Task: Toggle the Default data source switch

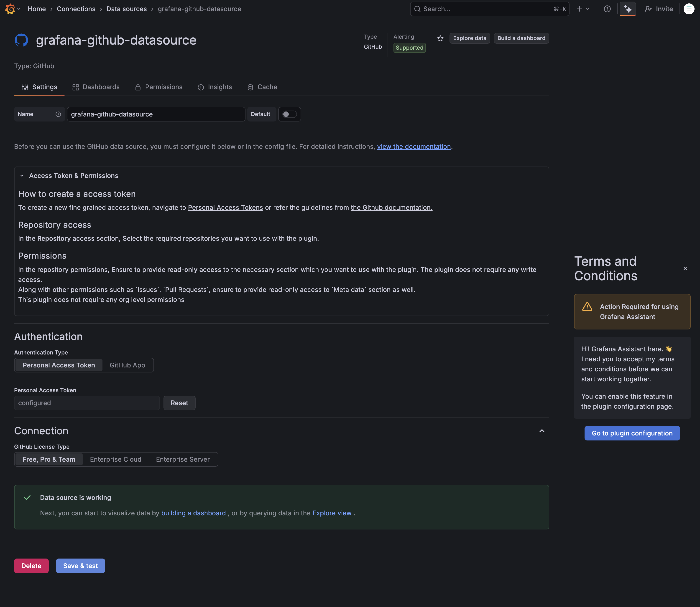Action: (x=289, y=114)
